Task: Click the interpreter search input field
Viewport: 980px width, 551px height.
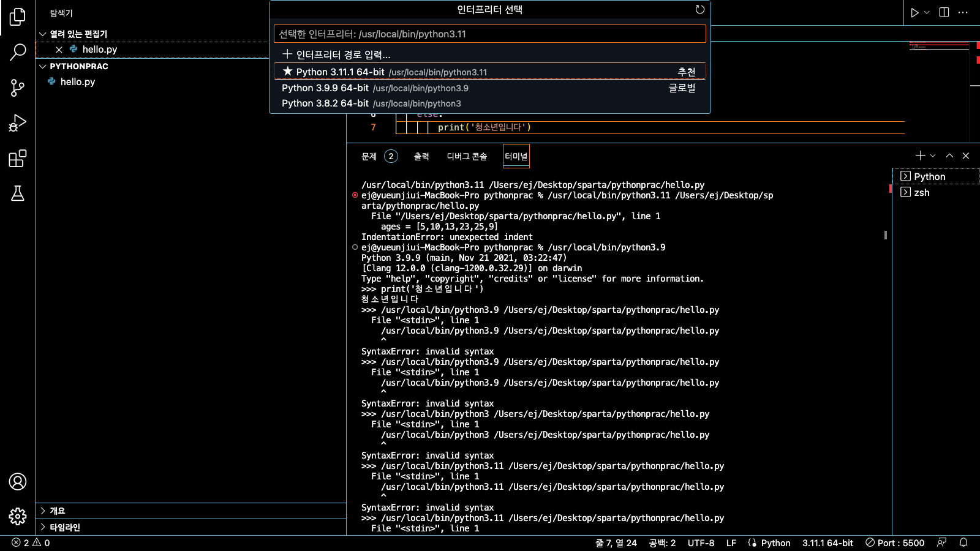Action: [490, 34]
